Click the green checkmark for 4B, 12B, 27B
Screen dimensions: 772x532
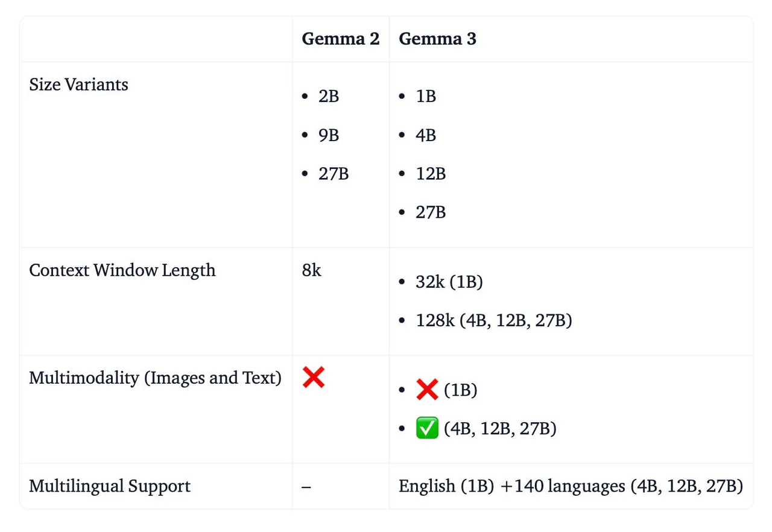click(427, 429)
